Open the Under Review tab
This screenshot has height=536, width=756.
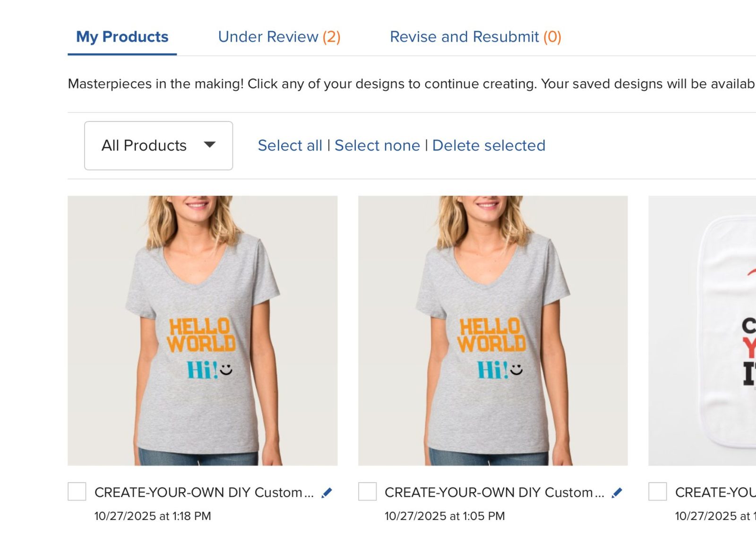pos(279,37)
